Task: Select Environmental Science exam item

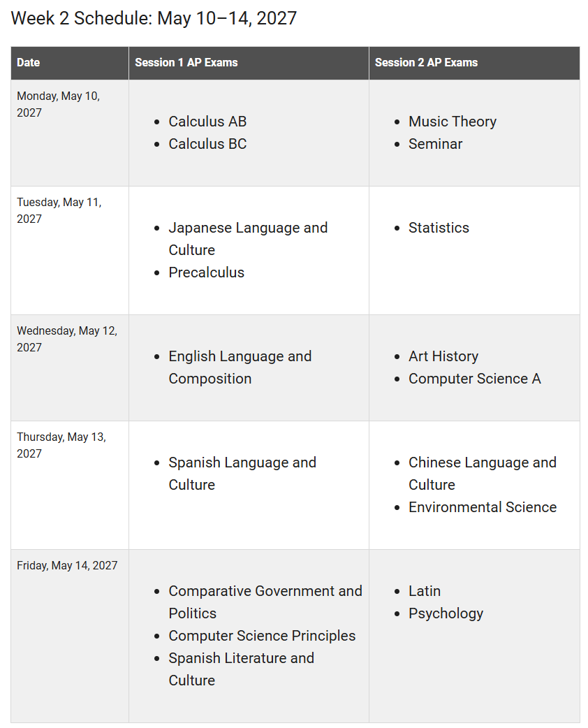Action: coord(483,507)
